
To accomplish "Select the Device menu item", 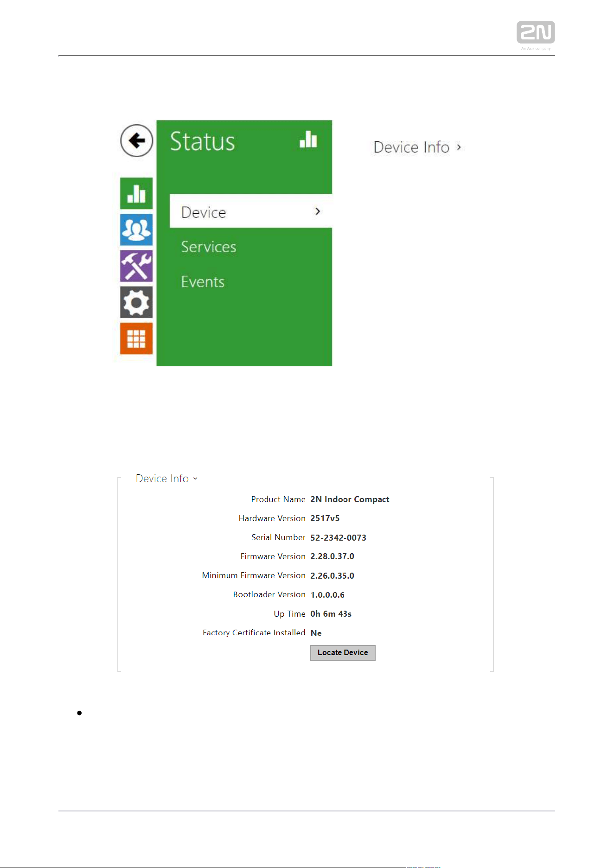I will [251, 211].
